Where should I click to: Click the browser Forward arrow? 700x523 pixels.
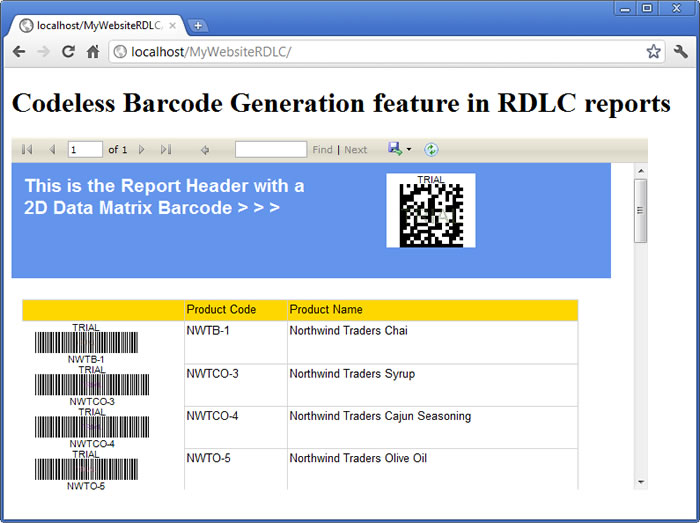pos(43,52)
